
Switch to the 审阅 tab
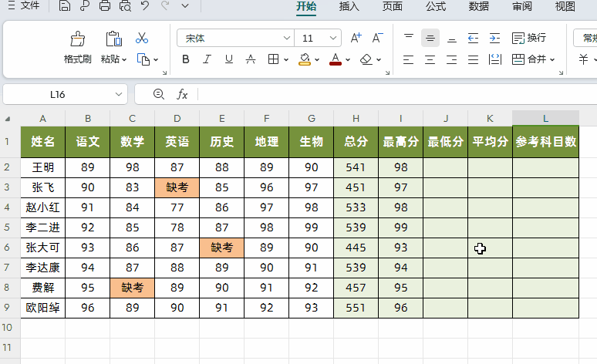522,6
